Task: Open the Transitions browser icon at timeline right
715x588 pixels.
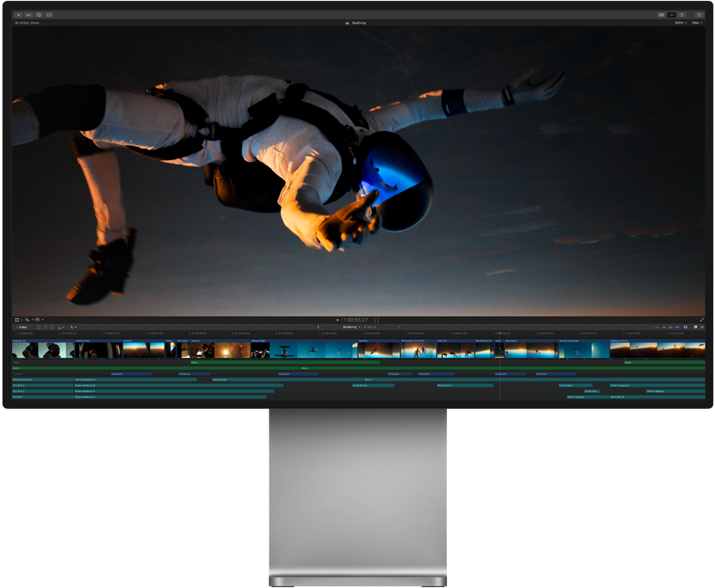Action: click(702, 327)
